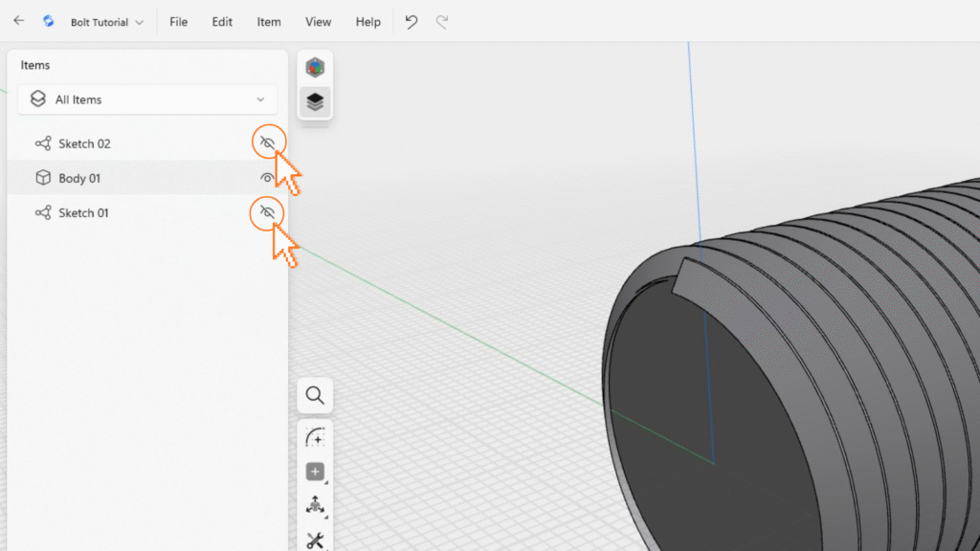
Task: Select Sketch 01 in the Items list
Action: (83, 212)
